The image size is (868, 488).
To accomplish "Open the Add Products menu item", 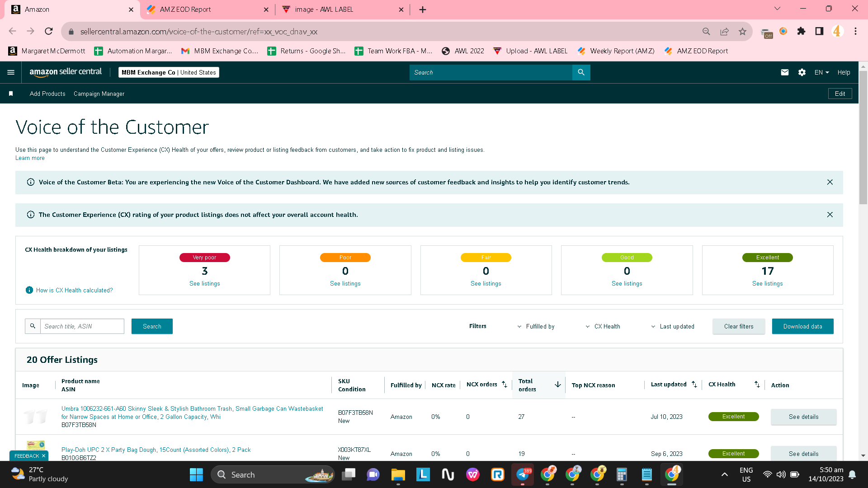I will [47, 94].
